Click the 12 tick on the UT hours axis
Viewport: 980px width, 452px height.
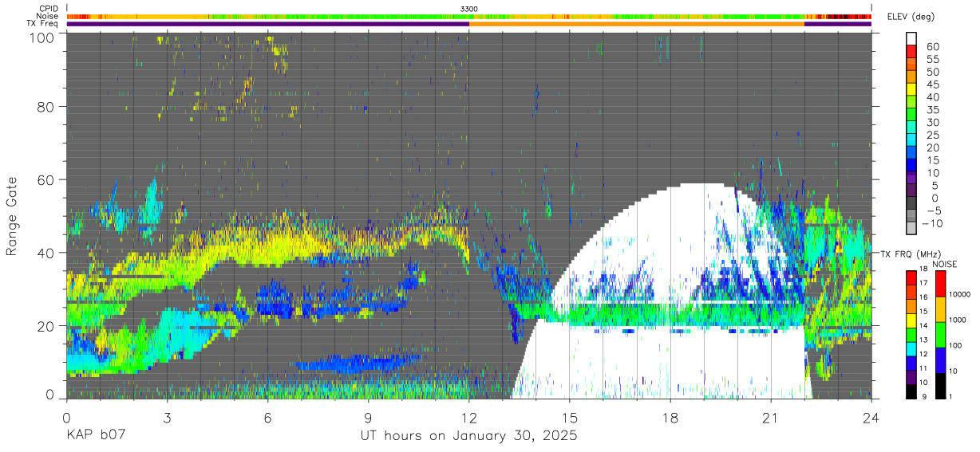(x=468, y=417)
